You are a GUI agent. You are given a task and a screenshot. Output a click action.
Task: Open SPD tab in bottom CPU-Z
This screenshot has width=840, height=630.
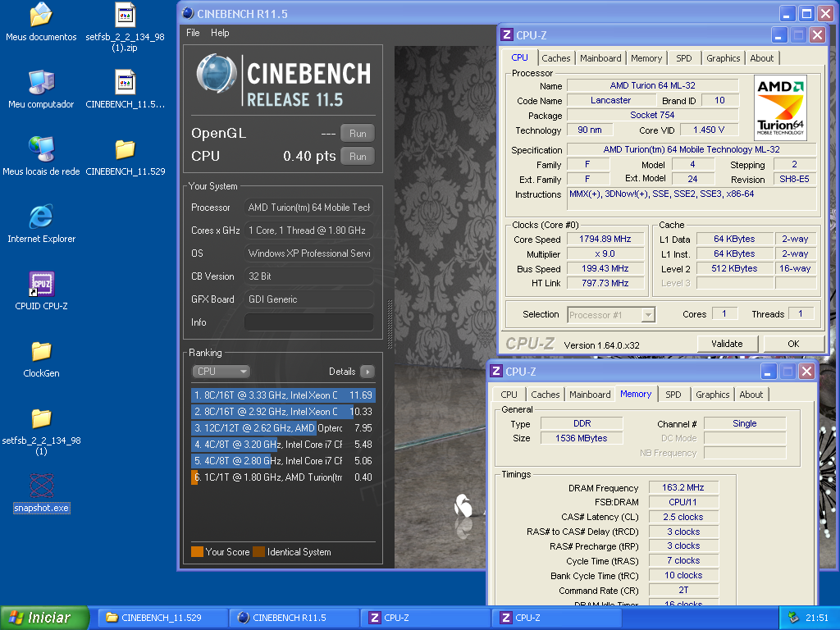673,395
